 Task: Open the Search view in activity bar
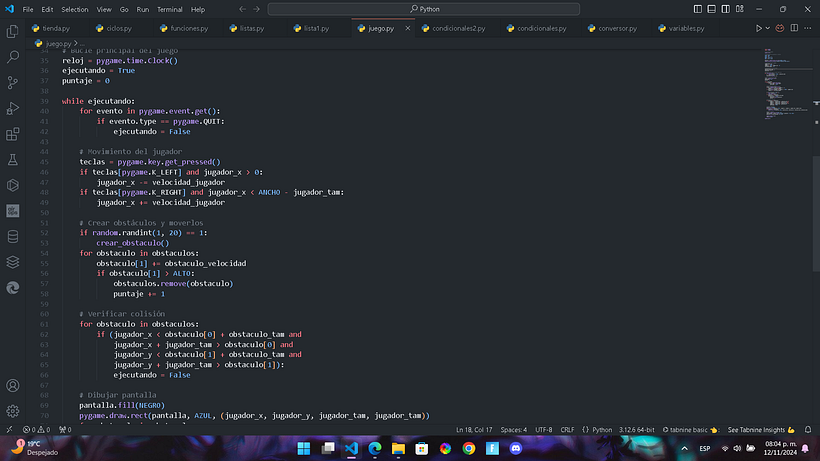[13, 57]
